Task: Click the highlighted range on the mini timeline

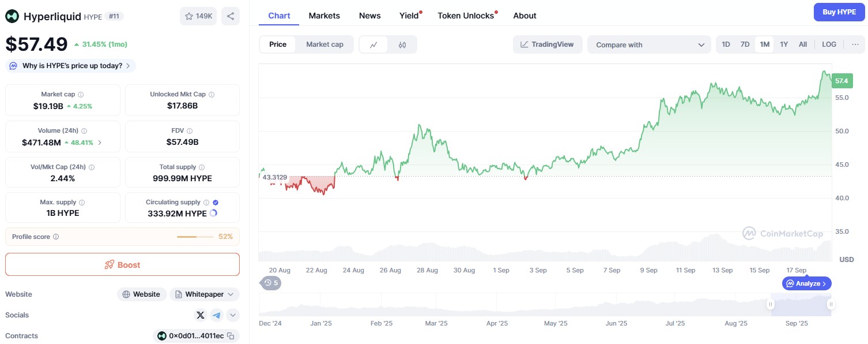Action: [x=801, y=304]
